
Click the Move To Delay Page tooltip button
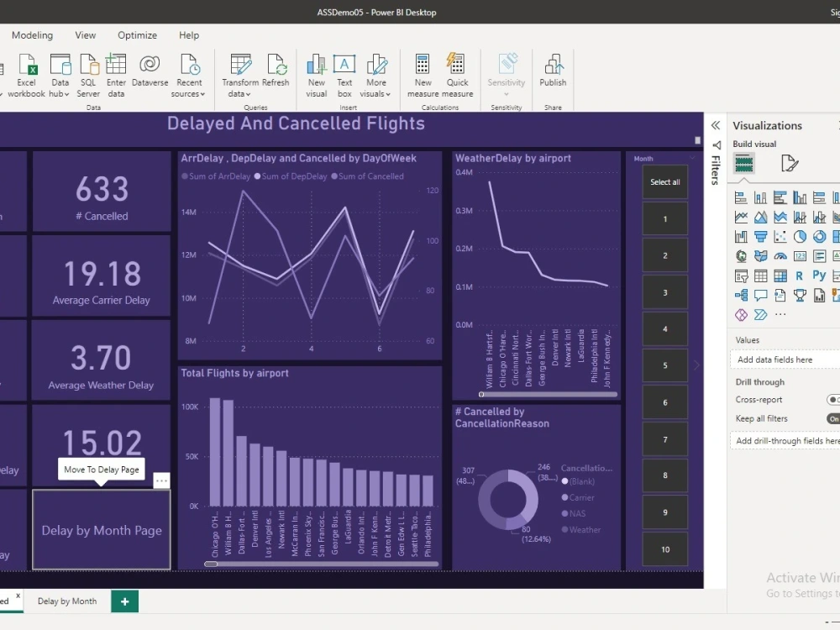click(101, 470)
